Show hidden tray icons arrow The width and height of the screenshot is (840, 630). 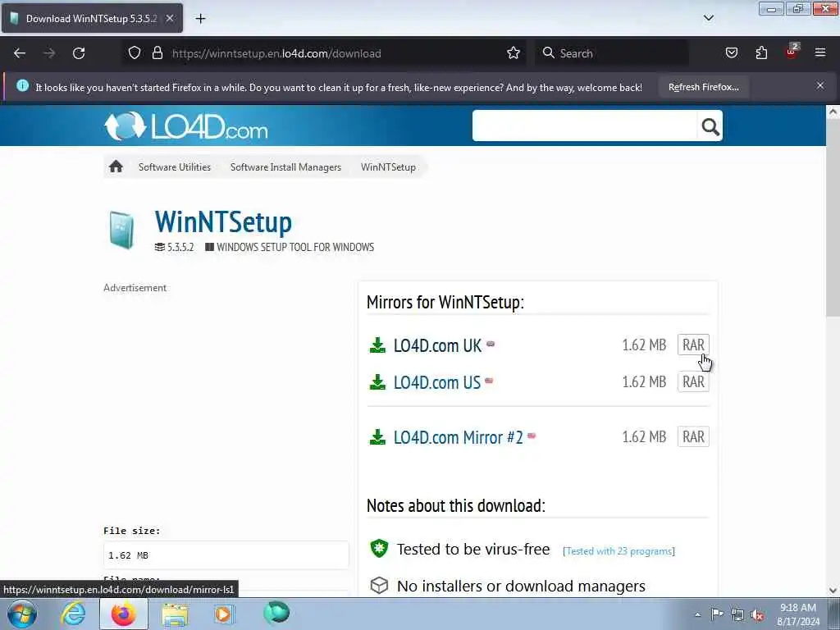click(x=697, y=614)
